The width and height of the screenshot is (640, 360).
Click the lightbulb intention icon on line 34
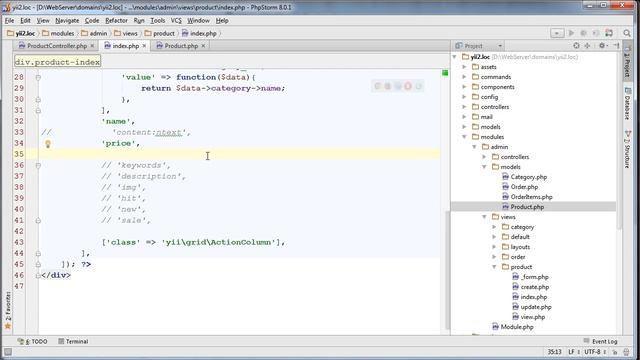pos(48,144)
